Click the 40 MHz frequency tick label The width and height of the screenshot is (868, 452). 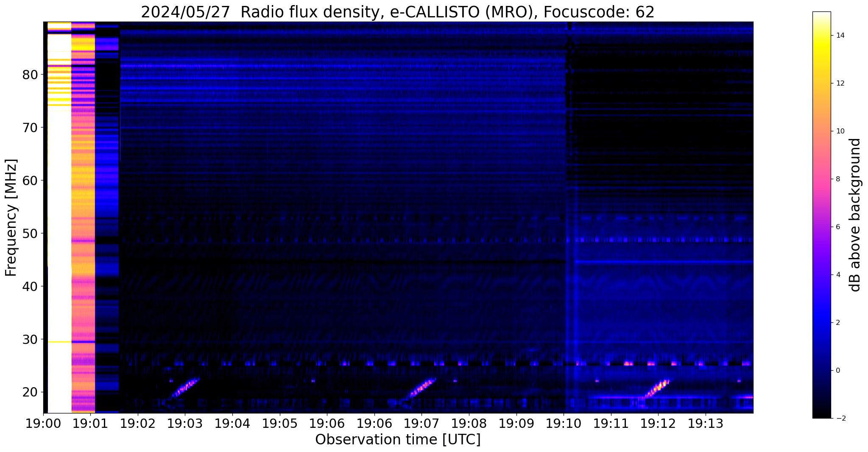coord(30,286)
